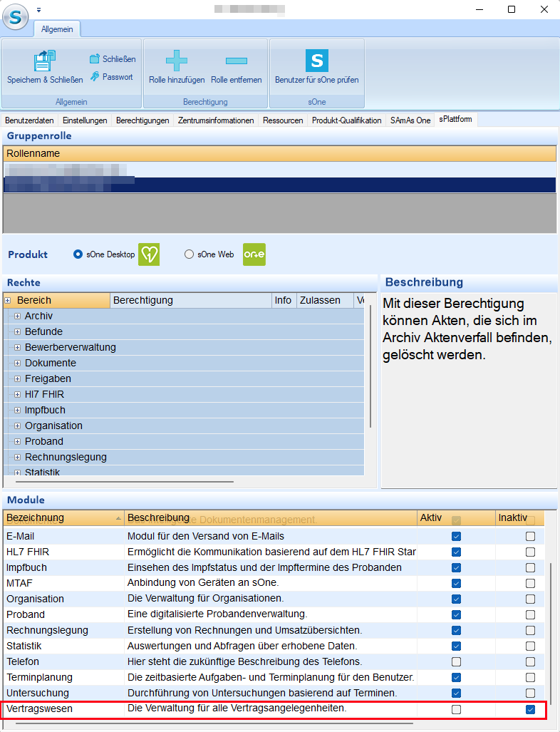Screen dimensions: 560x732
Task: Expand the Bewerberverwaltung node
Action: tap(17, 347)
